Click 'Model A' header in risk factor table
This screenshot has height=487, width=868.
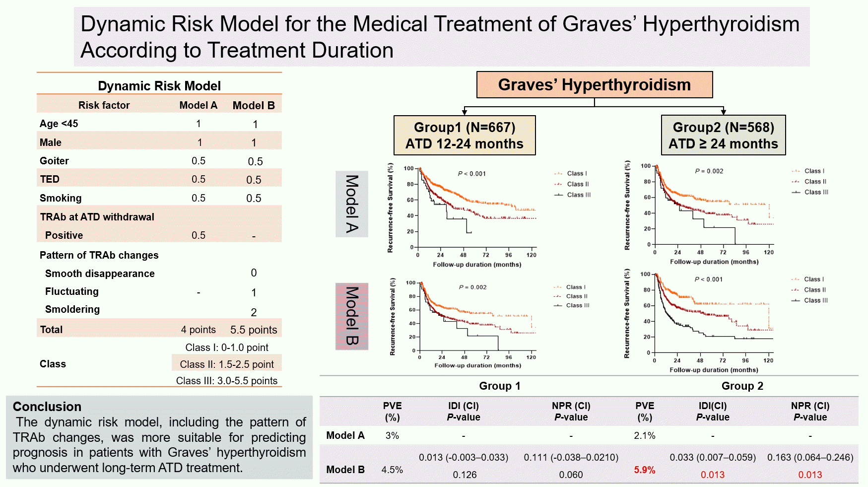point(199,105)
